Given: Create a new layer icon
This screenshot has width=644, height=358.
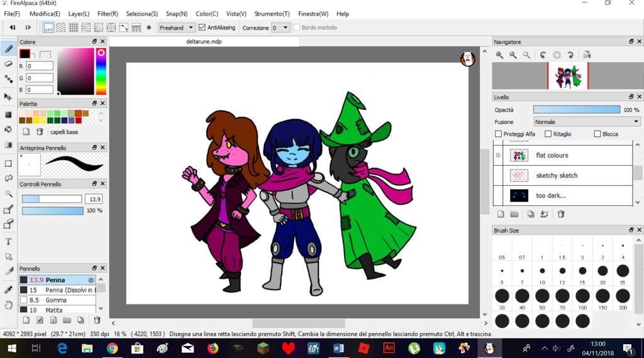Looking at the screenshot, I should (x=501, y=214).
